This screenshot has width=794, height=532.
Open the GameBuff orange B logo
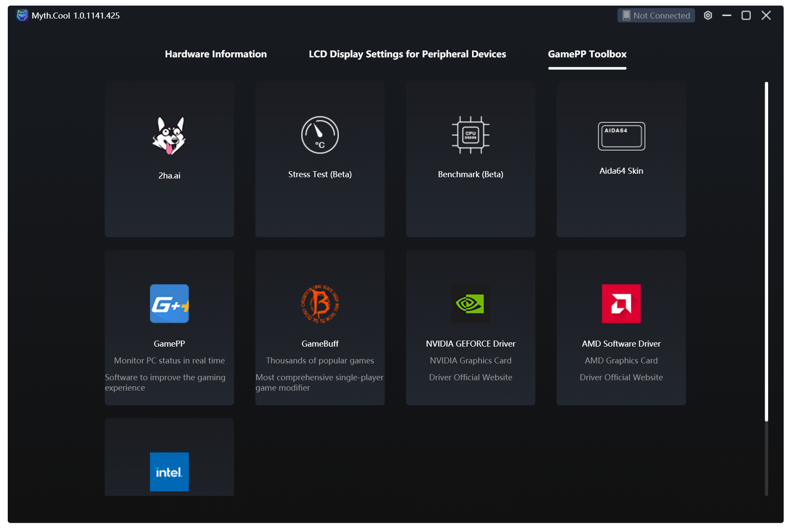point(320,303)
